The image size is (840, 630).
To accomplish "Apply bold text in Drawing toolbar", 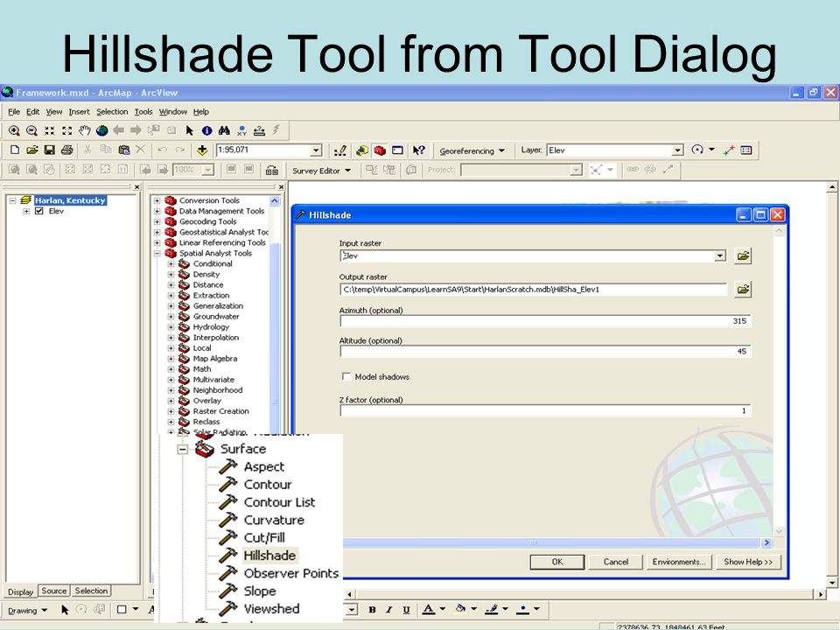I will click(372, 610).
